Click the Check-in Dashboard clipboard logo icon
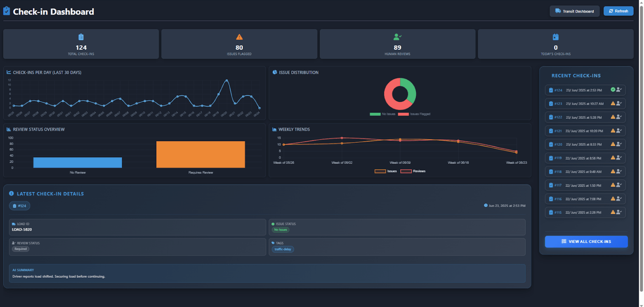 (7, 11)
